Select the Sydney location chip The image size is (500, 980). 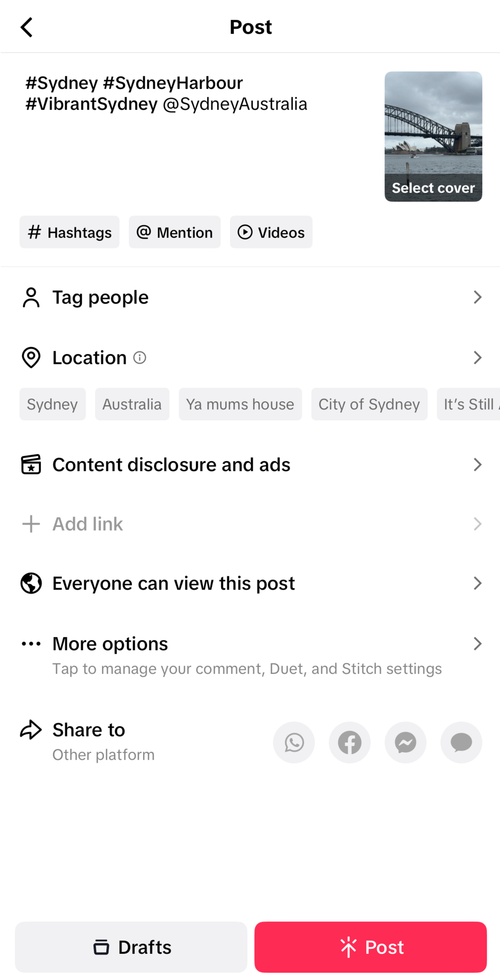[52, 404]
